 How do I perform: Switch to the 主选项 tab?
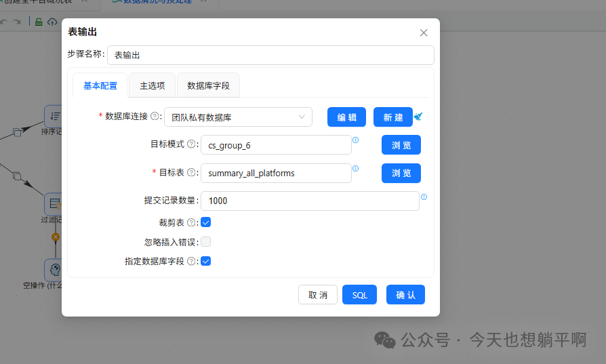(x=153, y=85)
